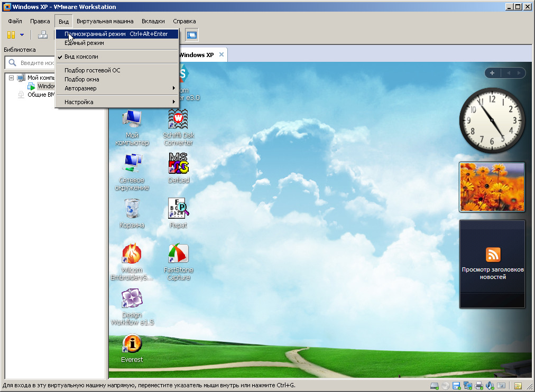
Task: Click the magnifier icon in library search
Action: (x=12, y=63)
